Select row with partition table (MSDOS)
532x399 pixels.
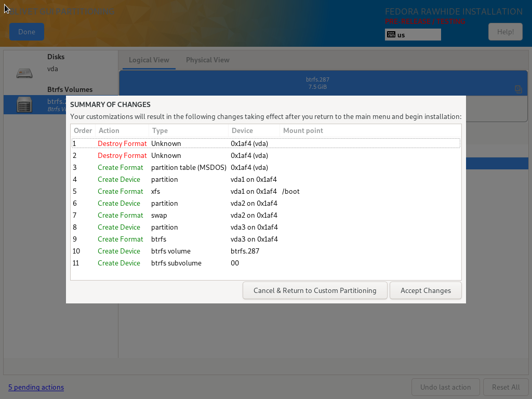coord(266,167)
